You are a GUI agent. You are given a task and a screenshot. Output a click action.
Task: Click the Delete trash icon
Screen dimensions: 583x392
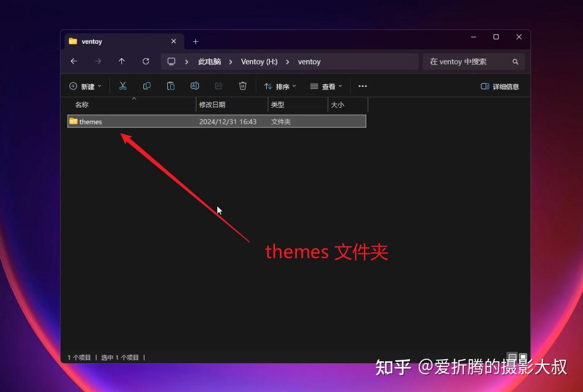(243, 86)
